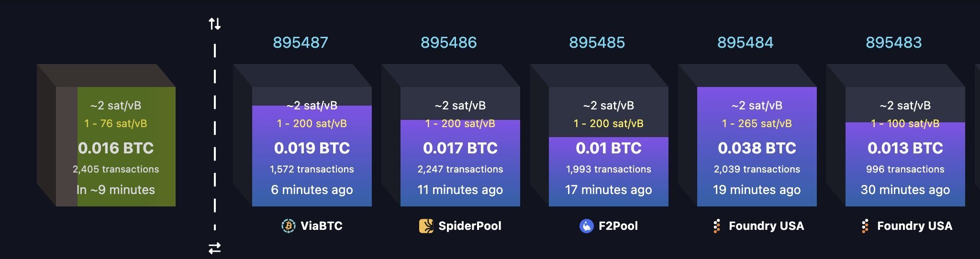
Task: Click Foundry USA logo under block 895484
Action: coord(716,226)
